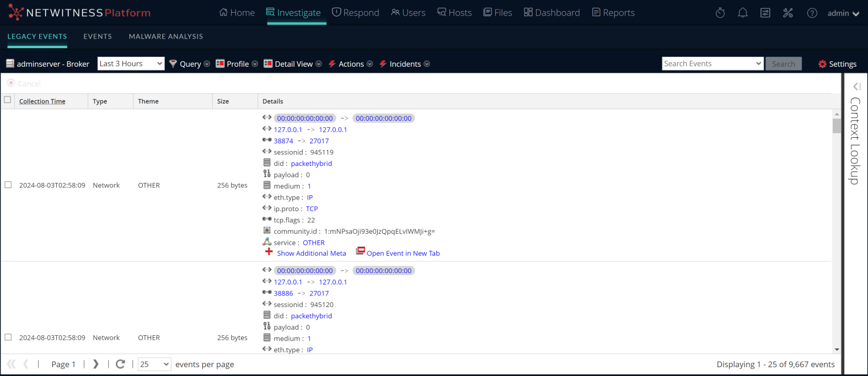The width and height of the screenshot is (868, 376).
Task: Open the Users menu
Action: (x=408, y=13)
